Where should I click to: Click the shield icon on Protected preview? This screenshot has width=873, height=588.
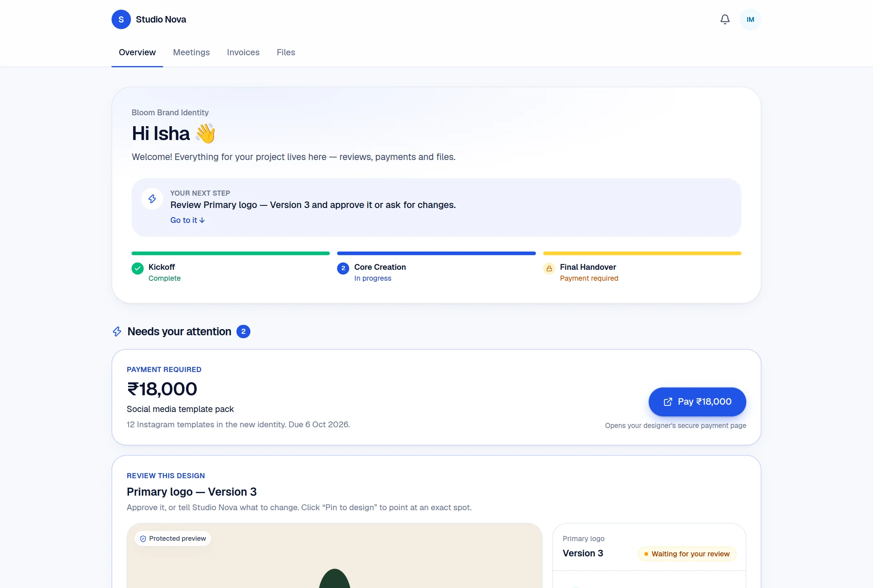143,539
